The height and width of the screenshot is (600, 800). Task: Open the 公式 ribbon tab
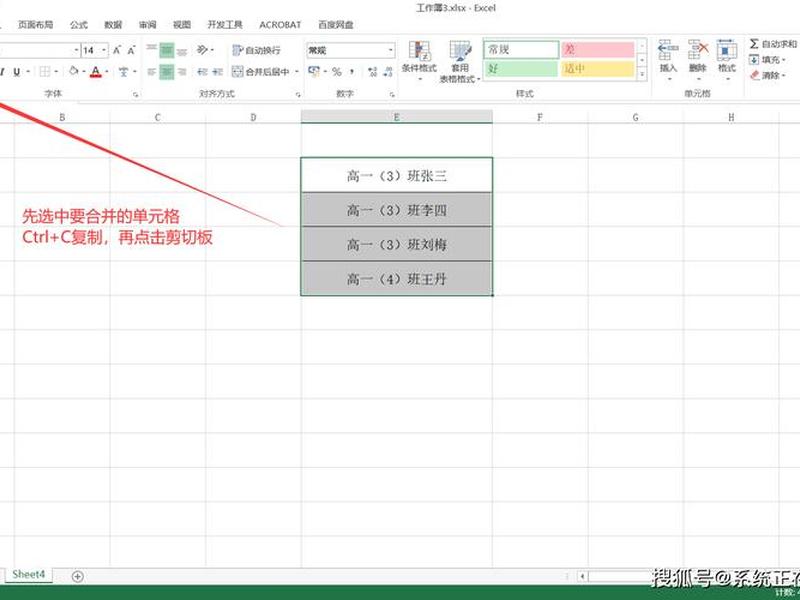(79, 24)
